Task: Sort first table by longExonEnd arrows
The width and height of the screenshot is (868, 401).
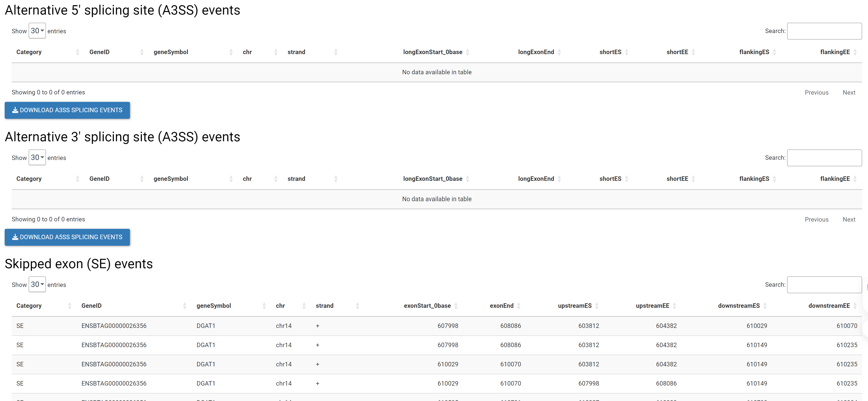Action: click(559, 52)
